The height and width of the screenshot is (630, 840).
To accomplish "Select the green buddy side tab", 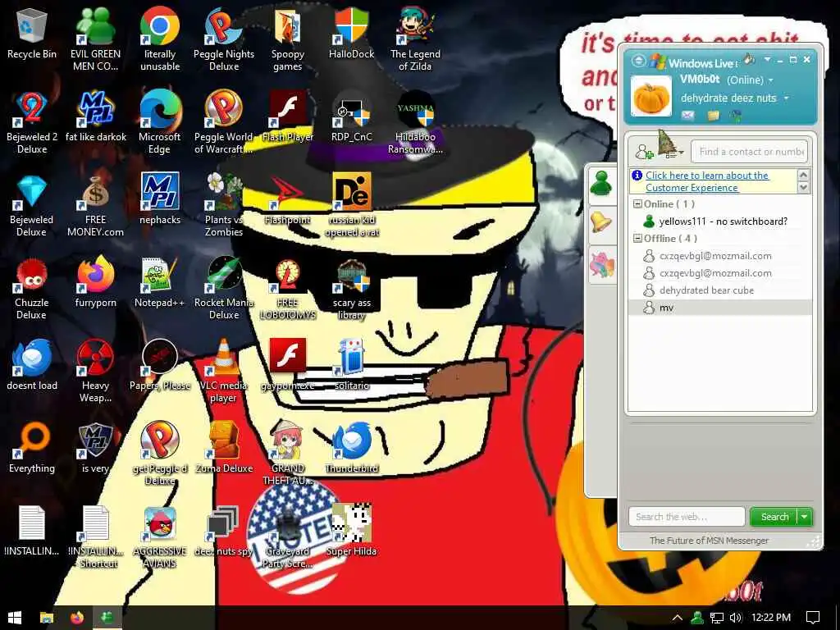I will click(x=602, y=185).
